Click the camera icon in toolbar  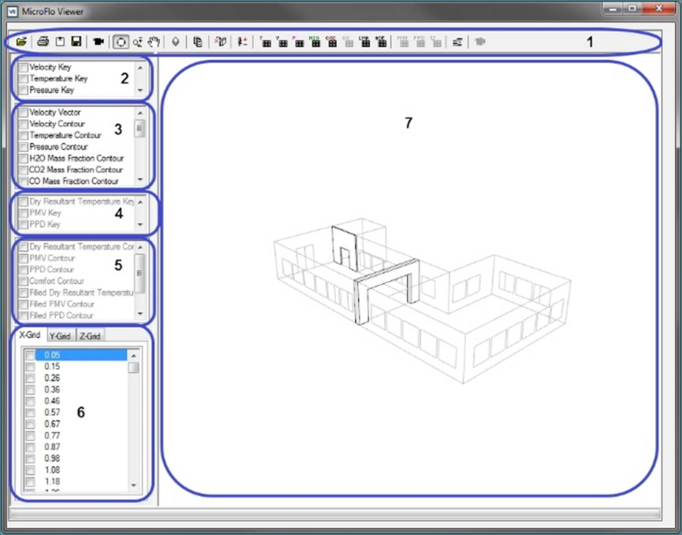[x=98, y=42]
